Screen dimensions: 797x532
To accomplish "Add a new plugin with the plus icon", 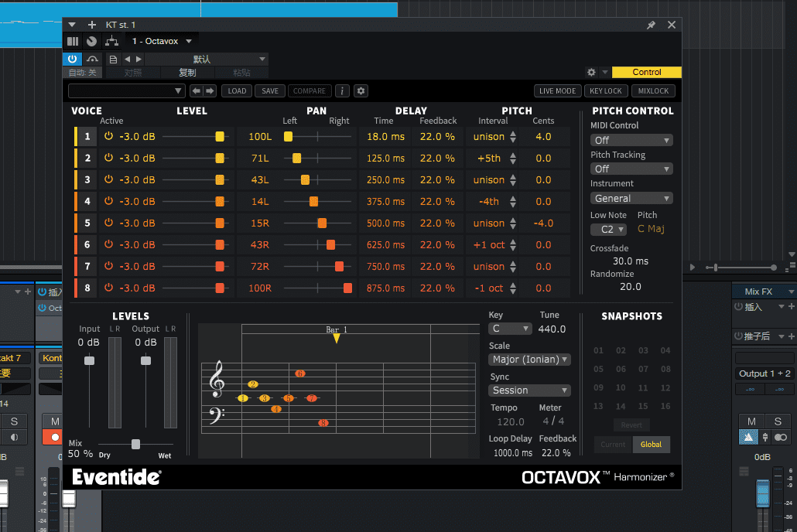I will [91, 25].
